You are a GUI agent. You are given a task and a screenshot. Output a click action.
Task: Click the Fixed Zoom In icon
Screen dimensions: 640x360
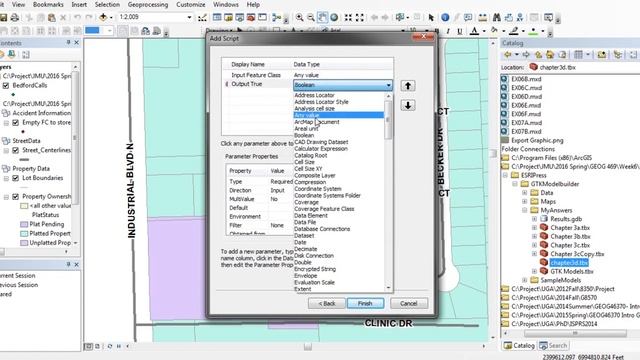[348, 17]
